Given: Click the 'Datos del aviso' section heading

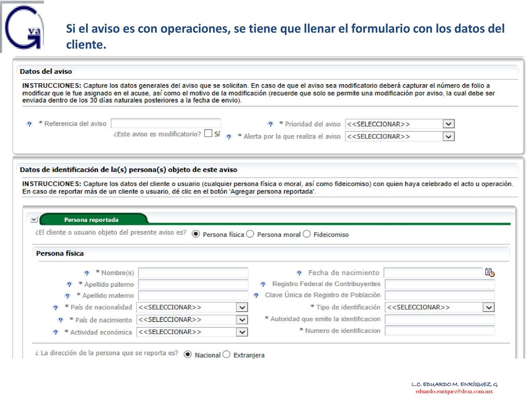Looking at the screenshot, I should [46, 72].
